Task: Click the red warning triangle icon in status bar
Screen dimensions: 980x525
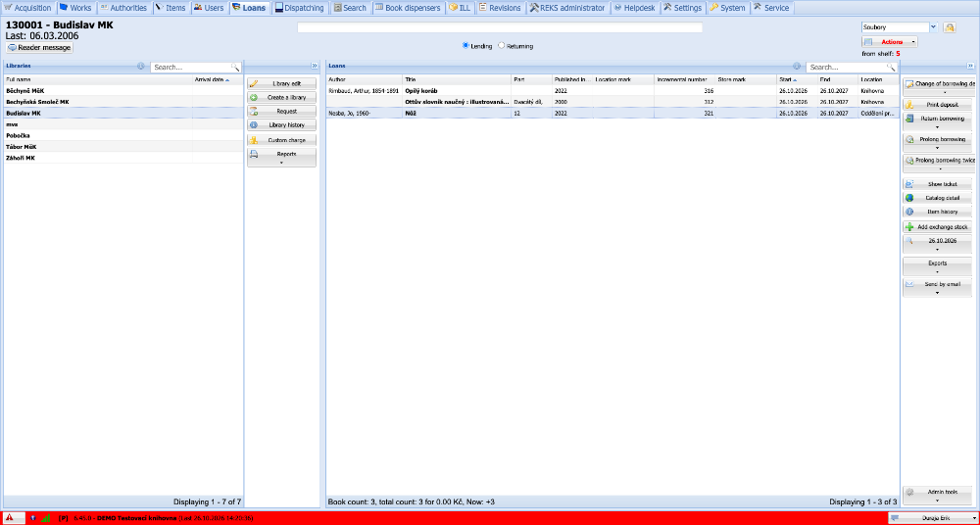Action: 10,518
